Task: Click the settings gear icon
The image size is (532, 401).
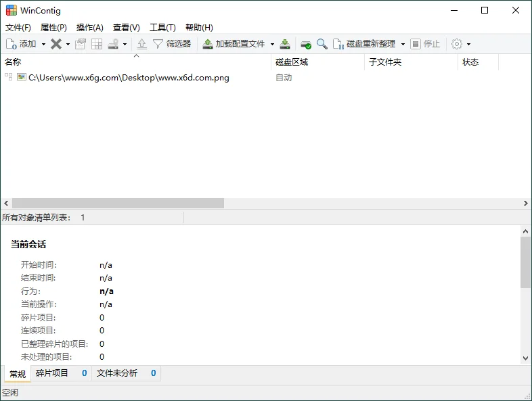Action: pyautogui.click(x=457, y=44)
